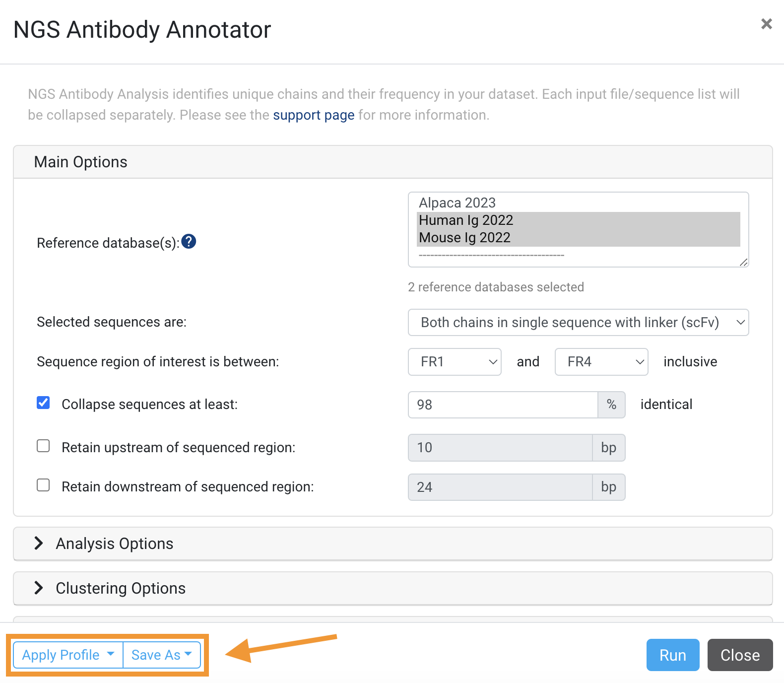Click the reference list resize handle
The height and width of the screenshot is (683, 784).
[743, 262]
